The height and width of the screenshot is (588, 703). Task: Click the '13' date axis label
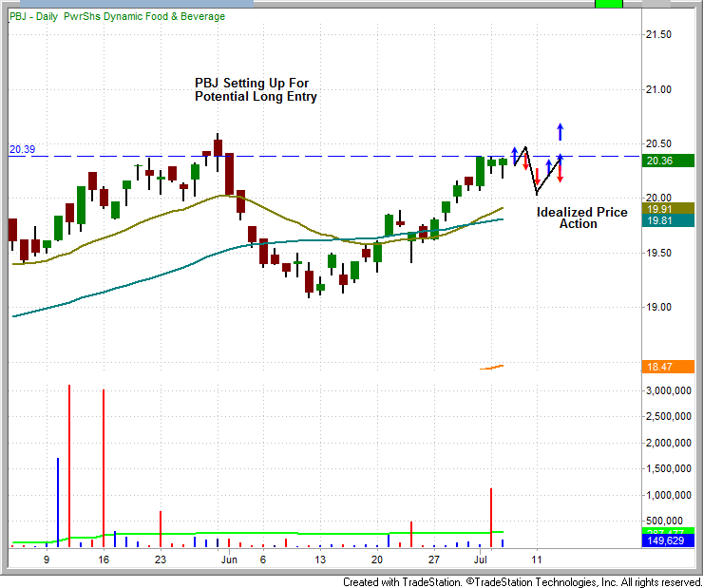click(319, 560)
